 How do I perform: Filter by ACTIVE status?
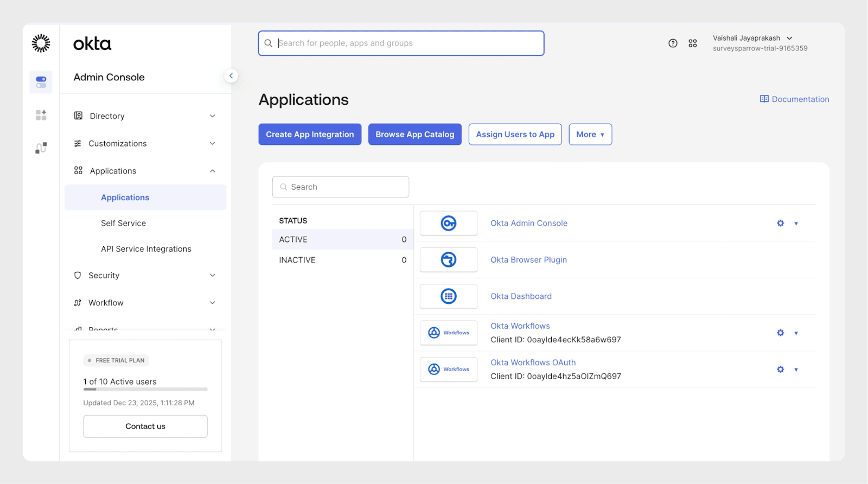click(342, 239)
